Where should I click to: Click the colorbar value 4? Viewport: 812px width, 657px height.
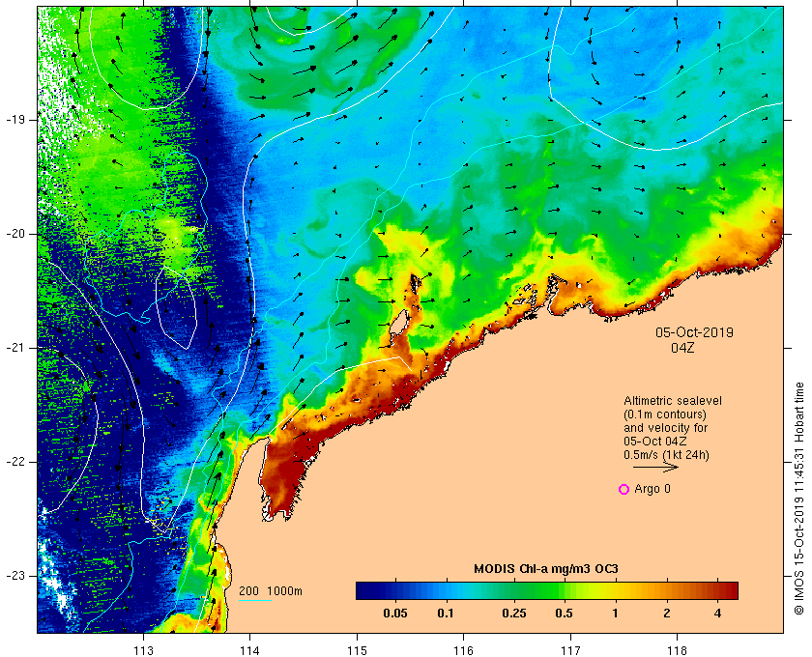click(x=717, y=614)
